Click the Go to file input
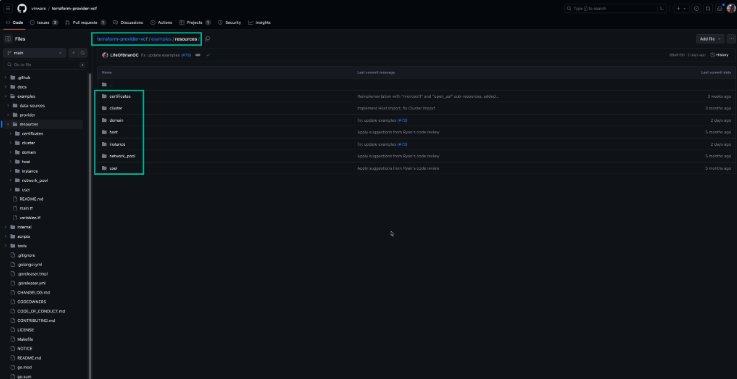This screenshot has height=379, width=737. tap(45, 65)
